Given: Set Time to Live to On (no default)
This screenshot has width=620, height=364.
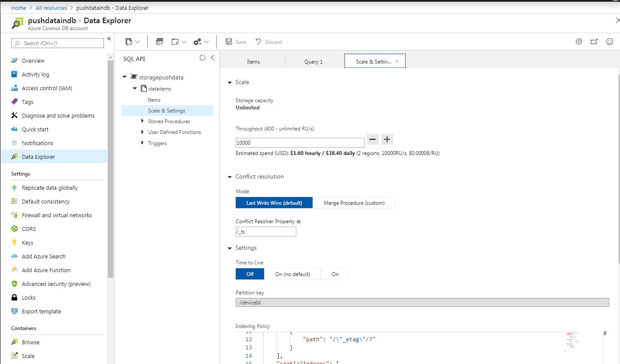Looking at the screenshot, I should [x=292, y=274].
